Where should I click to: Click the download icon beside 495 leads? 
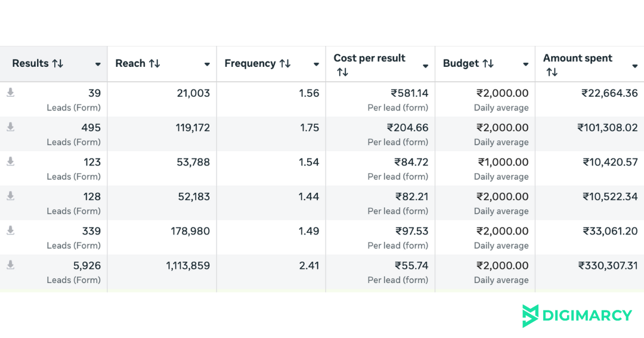click(x=10, y=127)
